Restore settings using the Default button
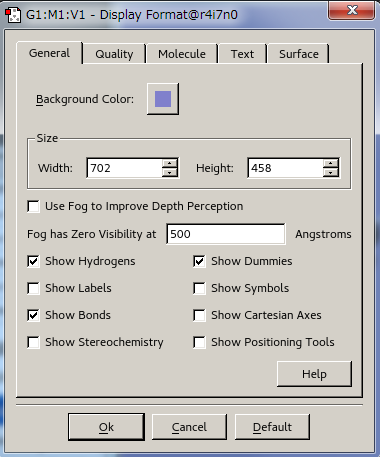Screen dimensions: 380x457 (272, 427)
